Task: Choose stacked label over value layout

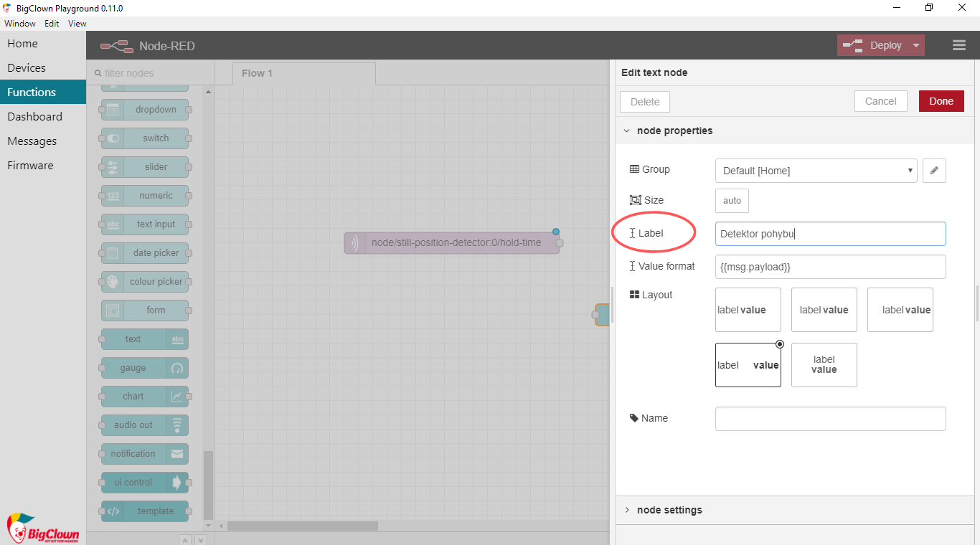Action: pyautogui.click(x=824, y=365)
